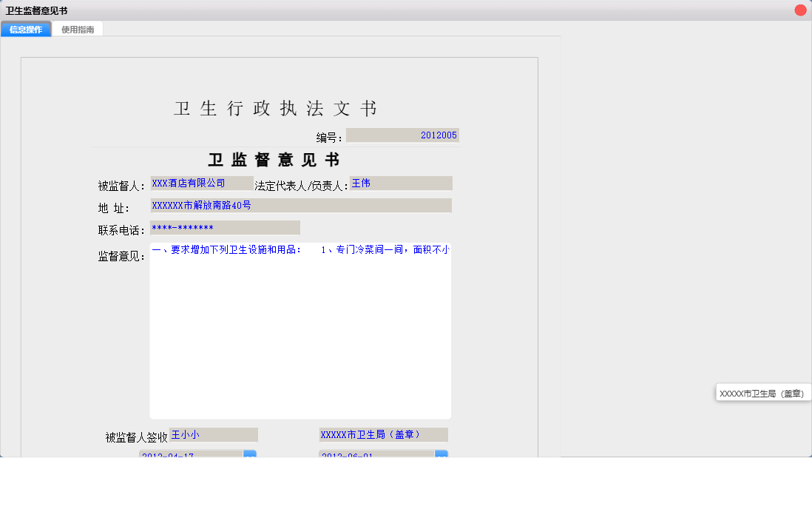Screen dimensions: 812x512
Task: Switch to the 信息操作 tab
Action: pyautogui.click(x=26, y=30)
